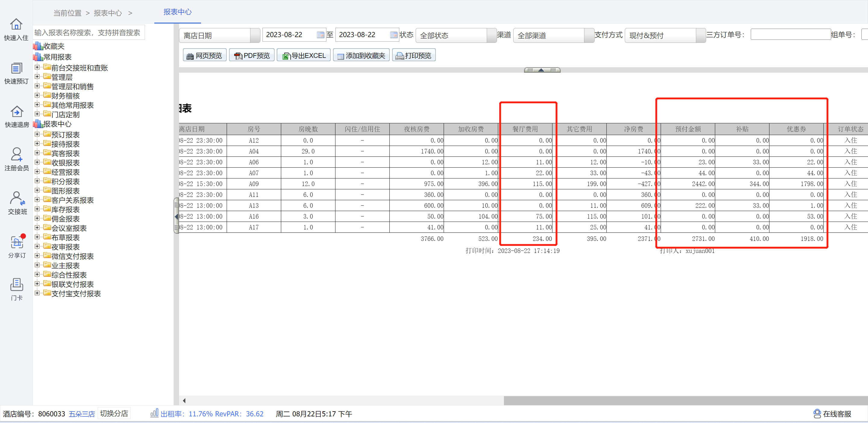
Task: Expand the 宾客报表 folder
Action: click(x=37, y=153)
